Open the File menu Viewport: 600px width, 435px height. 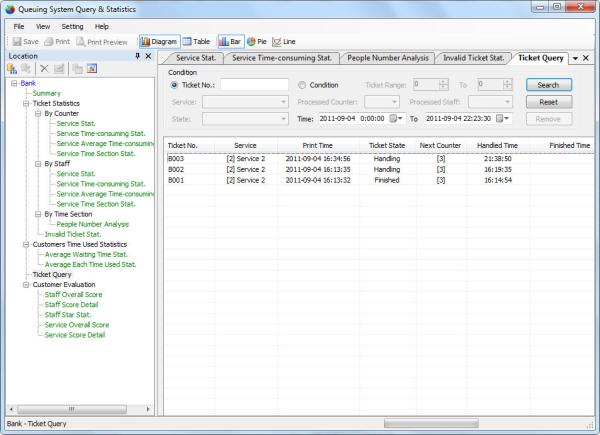click(19, 27)
